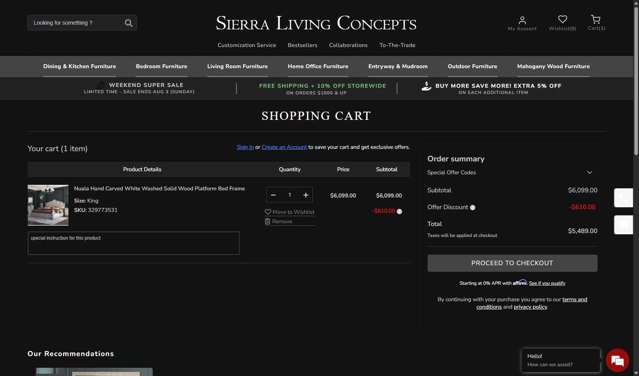Open the privacy policy link

tap(530, 307)
